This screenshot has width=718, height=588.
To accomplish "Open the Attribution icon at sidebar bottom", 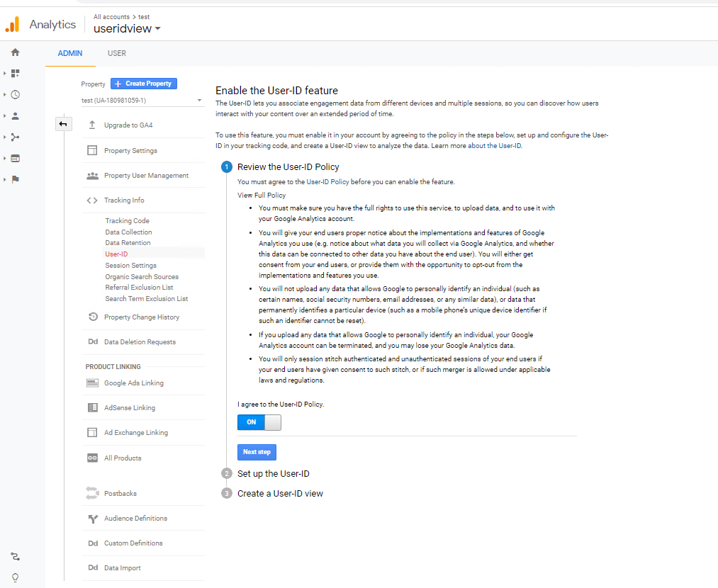I will [x=15, y=556].
